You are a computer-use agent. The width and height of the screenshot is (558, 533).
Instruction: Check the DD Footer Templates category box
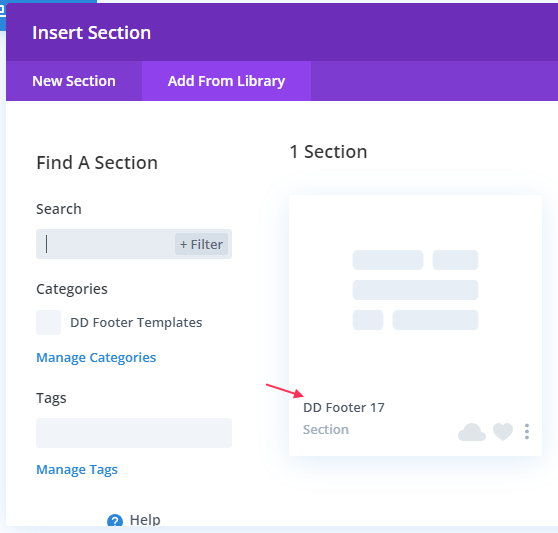(48, 323)
